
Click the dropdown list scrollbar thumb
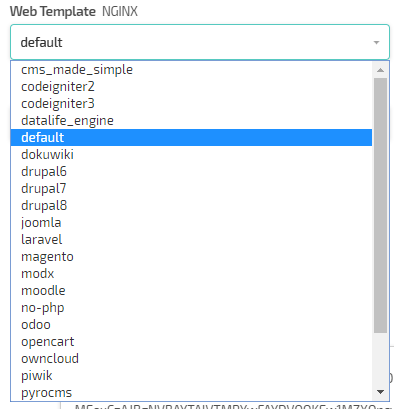pyautogui.click(x=380, y=205)
